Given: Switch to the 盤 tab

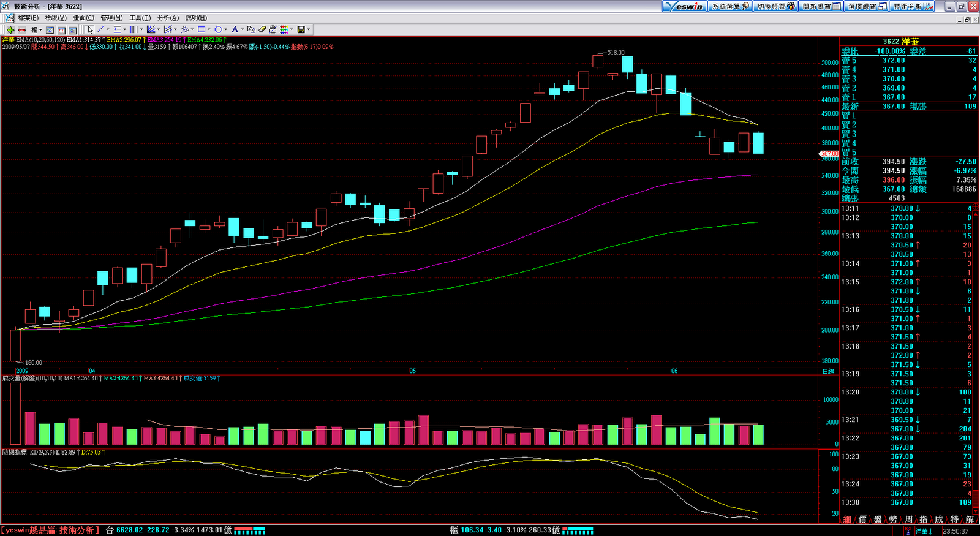Looking at the screenshot, I should click(x=878, y=519).
